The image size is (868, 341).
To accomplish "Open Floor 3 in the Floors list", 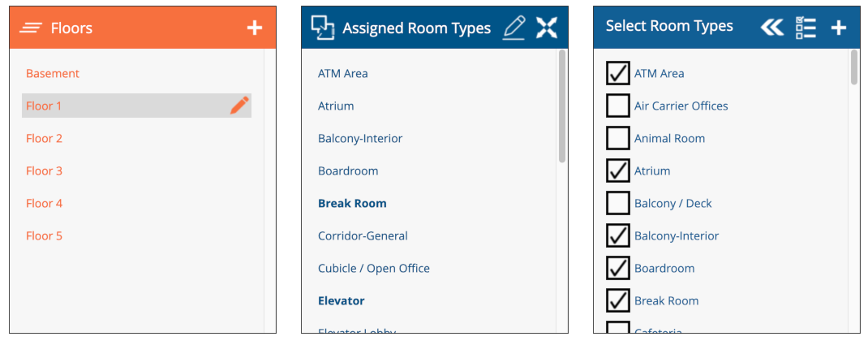I will (45, 170).
